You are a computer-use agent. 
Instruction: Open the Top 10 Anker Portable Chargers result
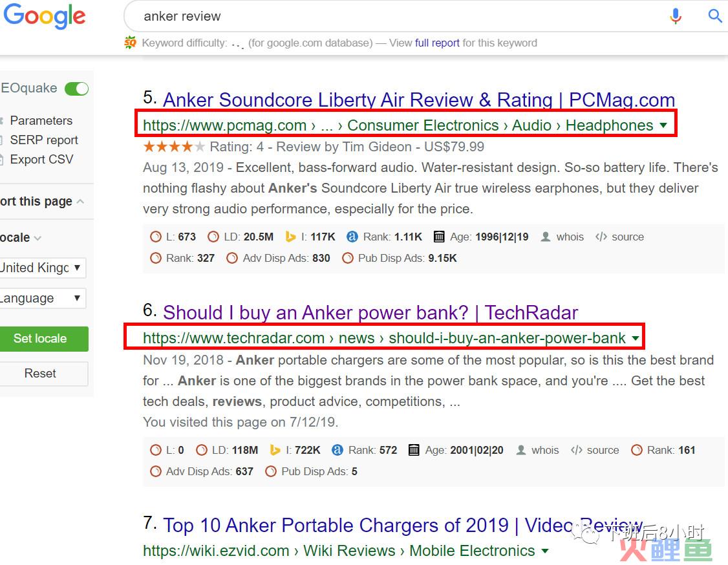coord(403,526)
